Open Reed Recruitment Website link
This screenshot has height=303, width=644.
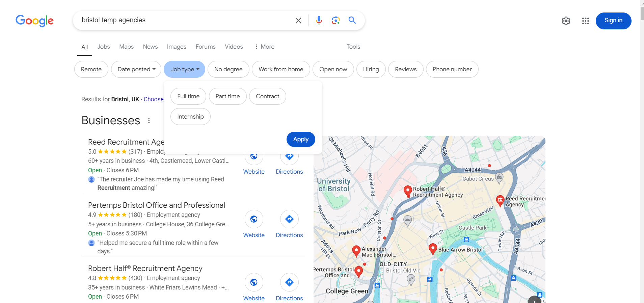click(254, 172)
